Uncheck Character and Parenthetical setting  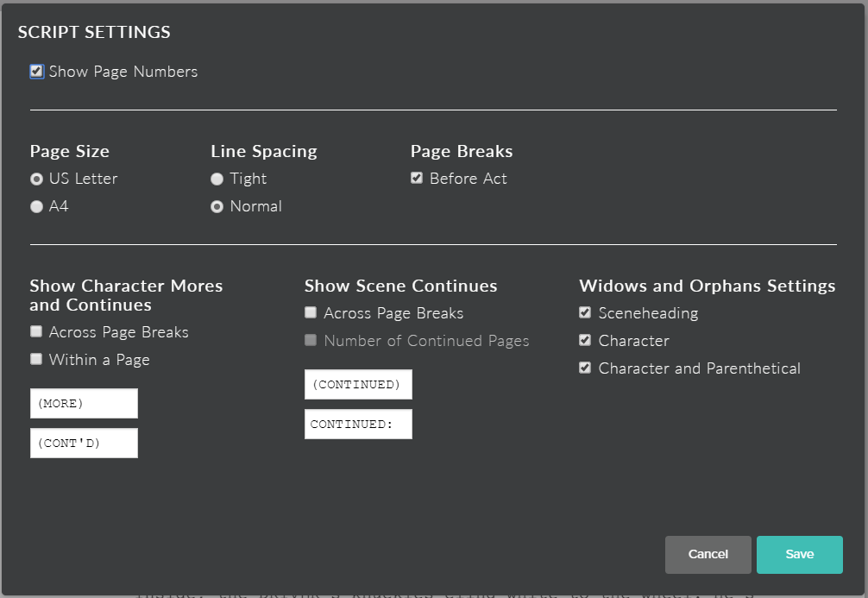tap(585, 368)
